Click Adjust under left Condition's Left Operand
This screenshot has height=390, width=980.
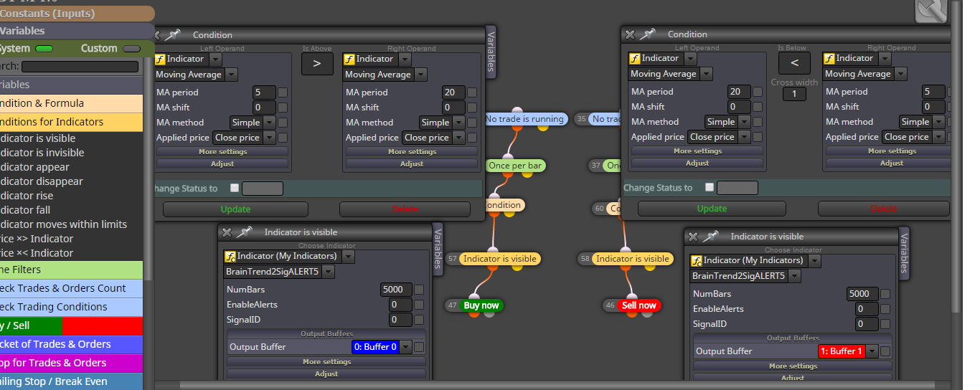tap(222, 164)
